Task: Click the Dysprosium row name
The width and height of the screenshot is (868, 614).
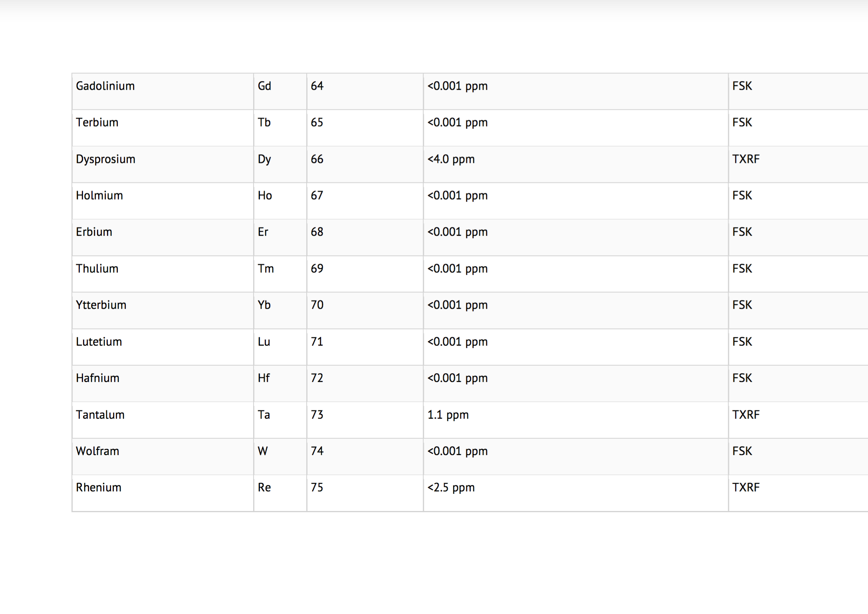Action: (x=106, y=159)
